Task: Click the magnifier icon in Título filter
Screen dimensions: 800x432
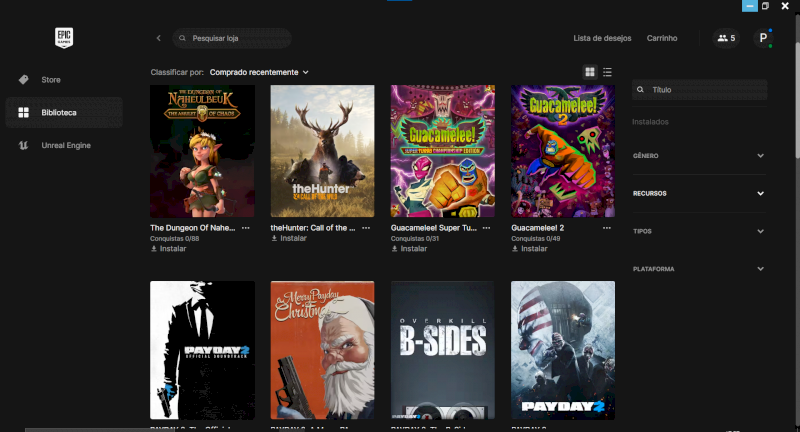Action: click(x=640, y=90)
